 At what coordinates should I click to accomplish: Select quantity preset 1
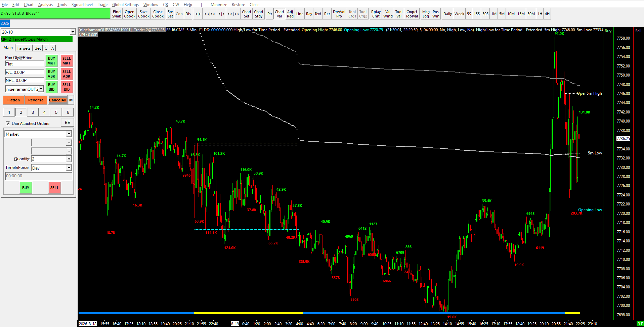9,112
